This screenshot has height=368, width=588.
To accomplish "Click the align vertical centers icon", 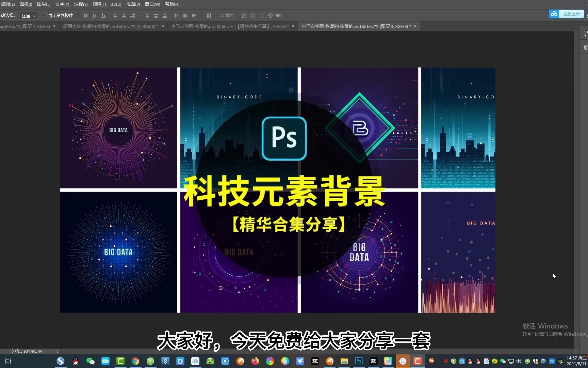I will [95, 15].
